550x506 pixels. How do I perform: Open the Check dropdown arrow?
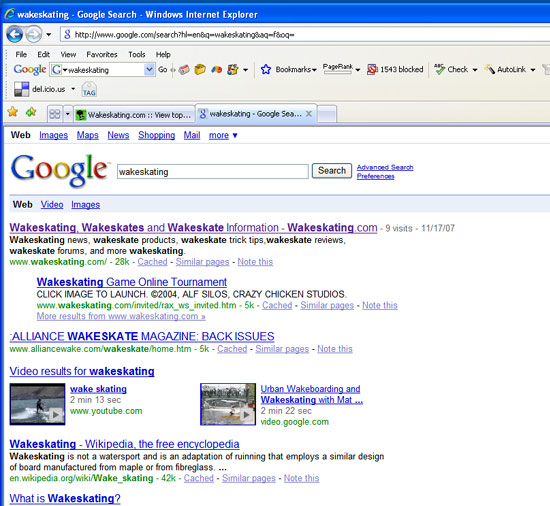click(x=475, y=70)
